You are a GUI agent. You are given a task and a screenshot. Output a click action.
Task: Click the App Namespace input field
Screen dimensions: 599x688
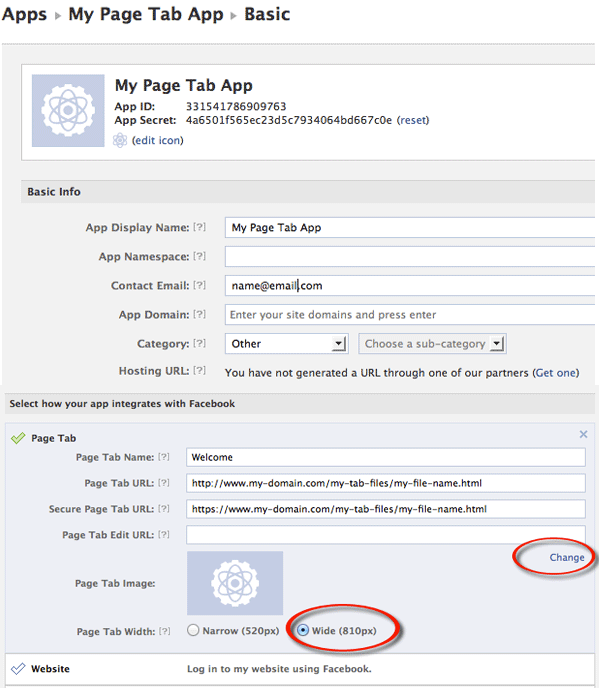pyautogui.click(x=410, y=256)
